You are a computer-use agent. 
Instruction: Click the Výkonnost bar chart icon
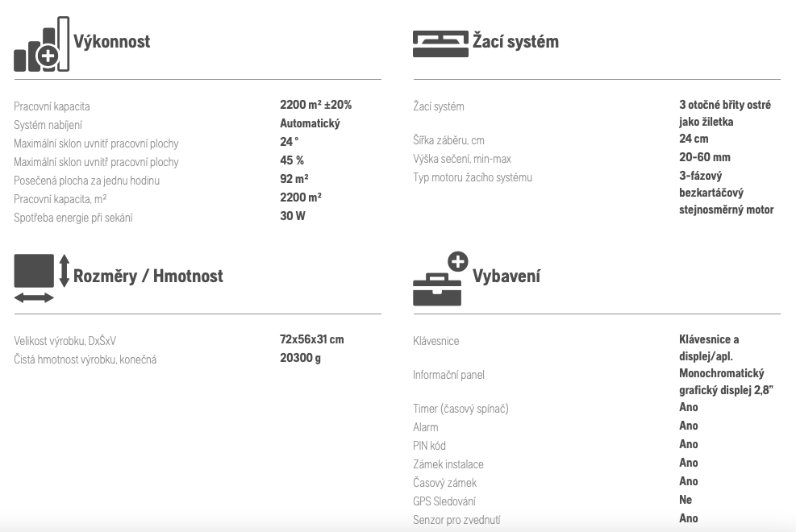[x=42, y=44]
